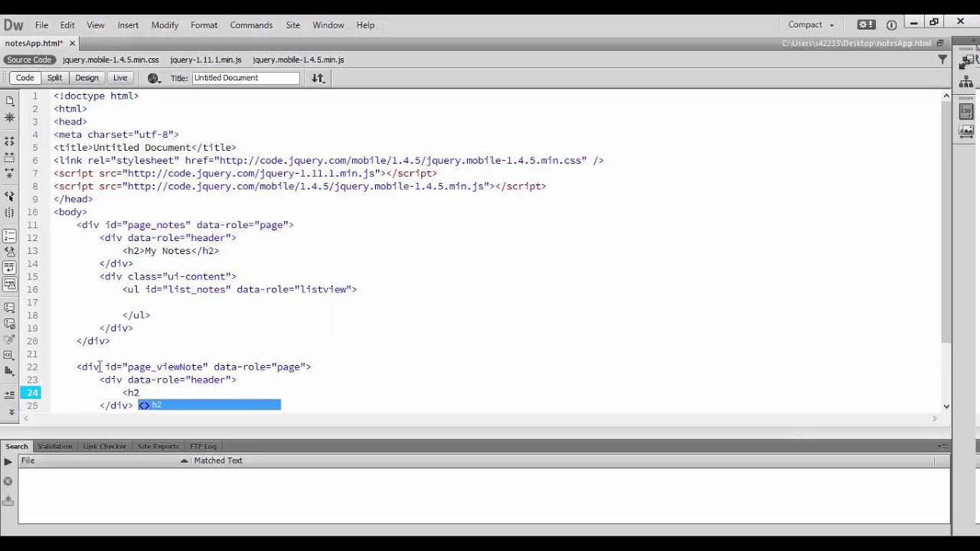Open related file jquery-1.11.1.min.js

coord(206,60)
